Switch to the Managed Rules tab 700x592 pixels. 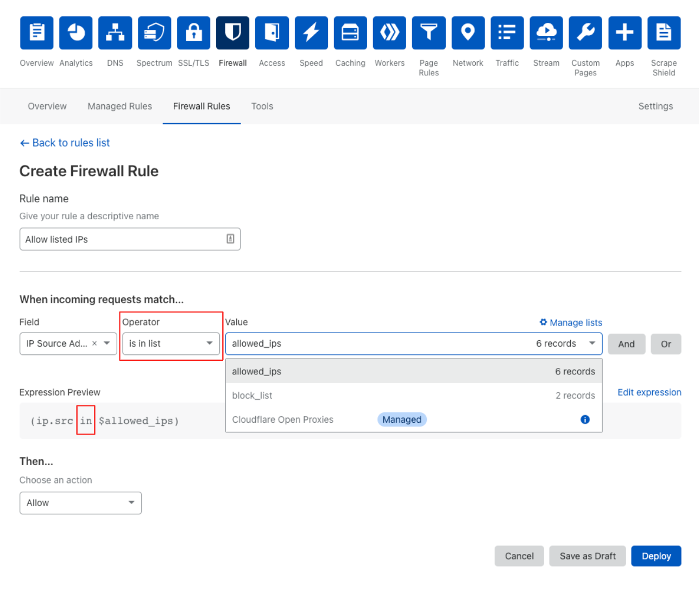tap(119, 106)
